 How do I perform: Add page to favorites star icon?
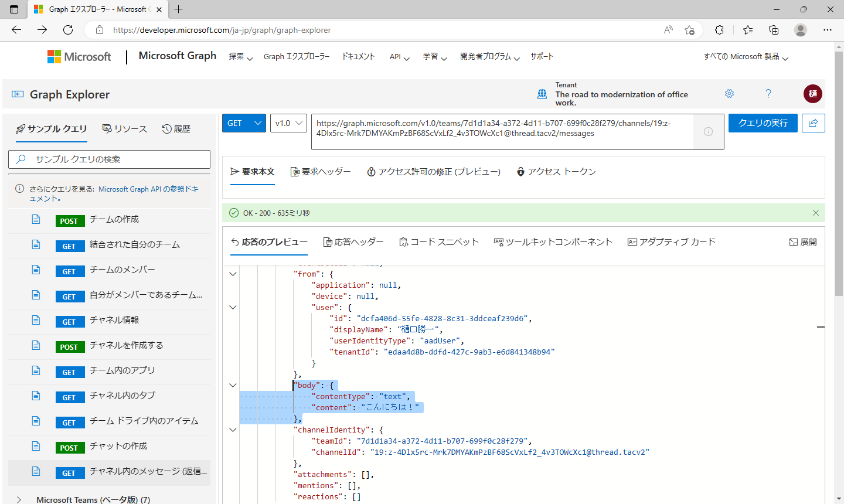pyautogui.click(x=689, y=30)
